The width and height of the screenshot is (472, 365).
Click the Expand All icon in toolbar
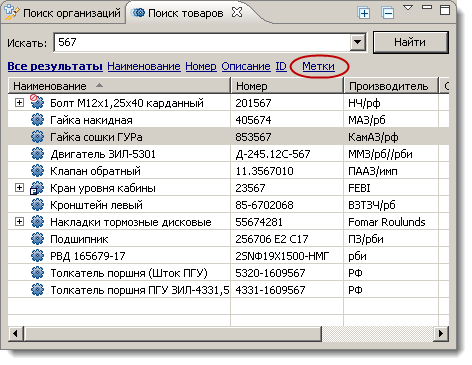(x=363, y=13)
